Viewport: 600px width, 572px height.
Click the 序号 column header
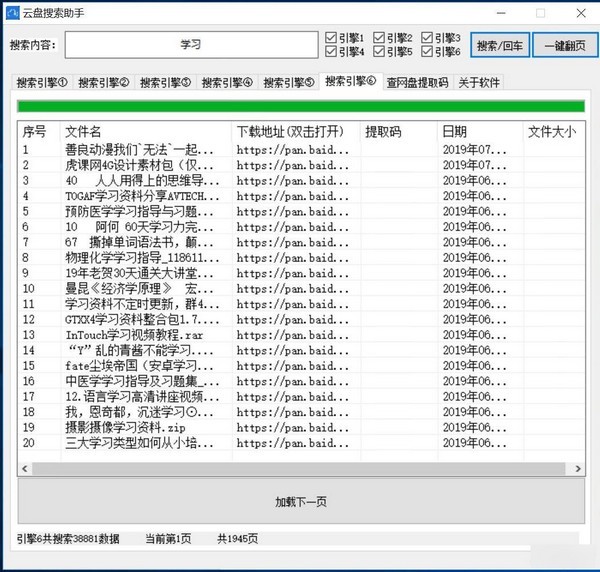pos(38,132)
